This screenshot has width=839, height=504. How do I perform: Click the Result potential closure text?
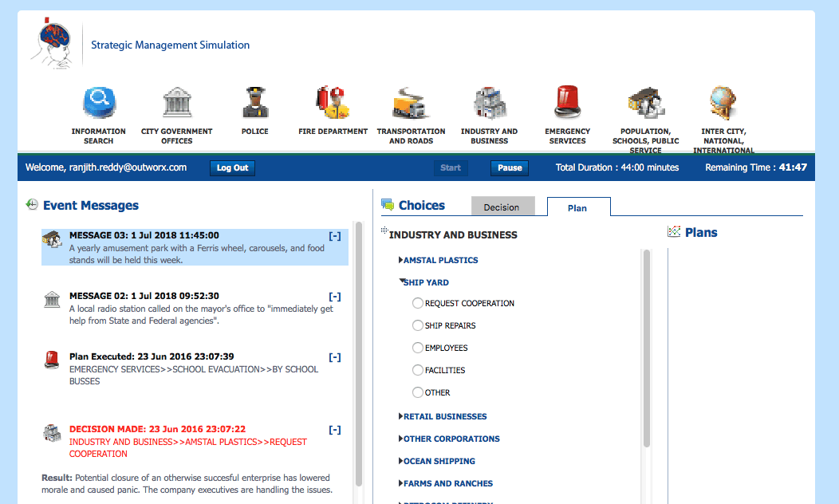[187, 484]
